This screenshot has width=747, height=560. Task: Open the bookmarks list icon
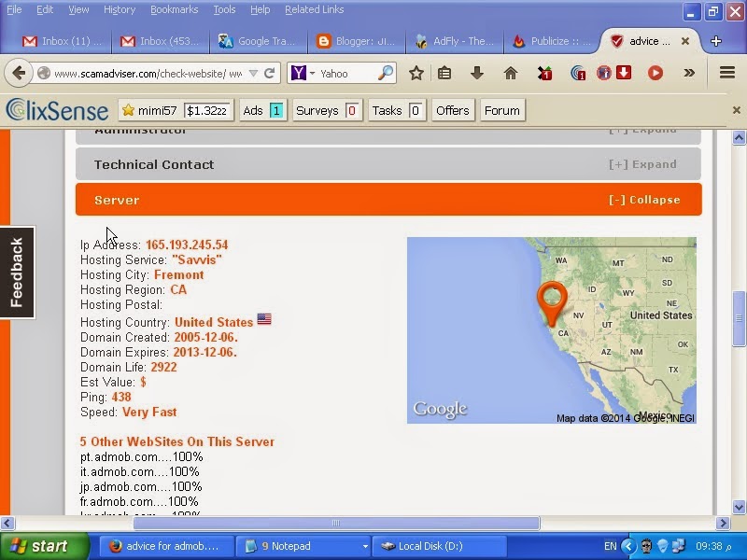pyautogui.click(x=444, y=73)
